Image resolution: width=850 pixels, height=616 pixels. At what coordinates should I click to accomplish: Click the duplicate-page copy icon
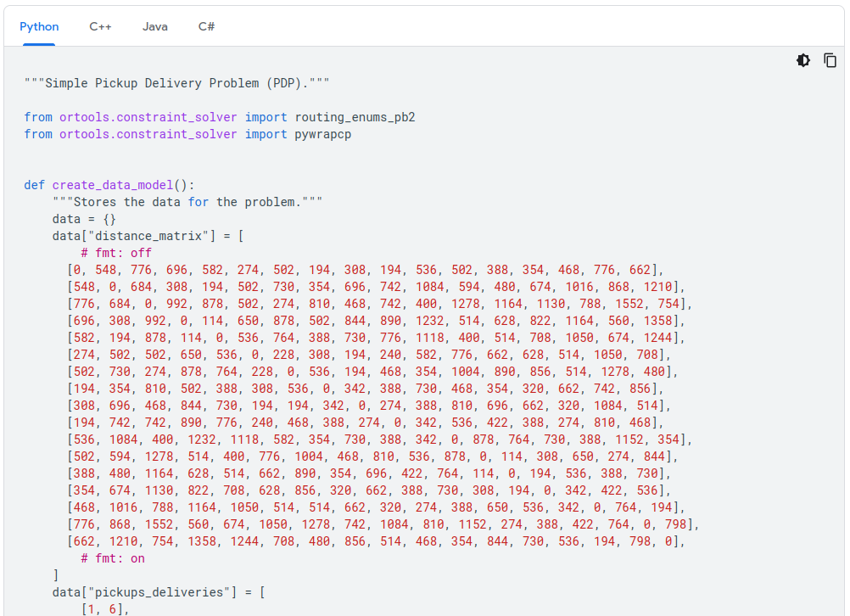[x=830, y=60]
